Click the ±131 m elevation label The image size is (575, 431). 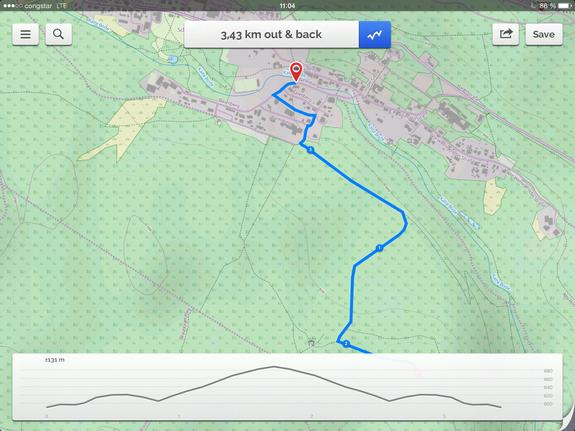[x=55, y=360]
